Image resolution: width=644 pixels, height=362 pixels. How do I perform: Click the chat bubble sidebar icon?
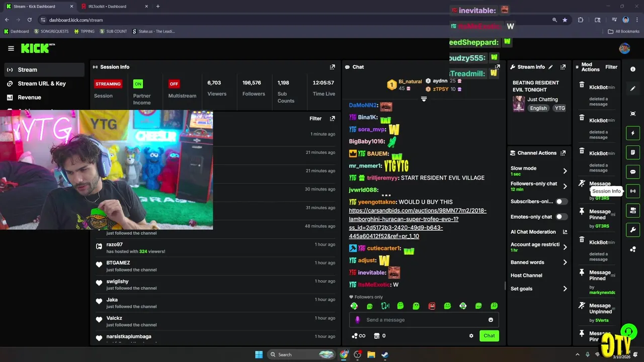pyautogui.click(x=633, y=172)
